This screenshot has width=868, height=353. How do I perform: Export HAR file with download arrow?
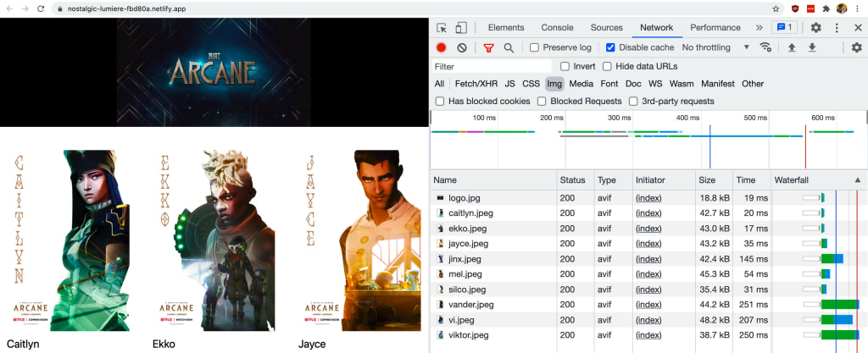812,48
